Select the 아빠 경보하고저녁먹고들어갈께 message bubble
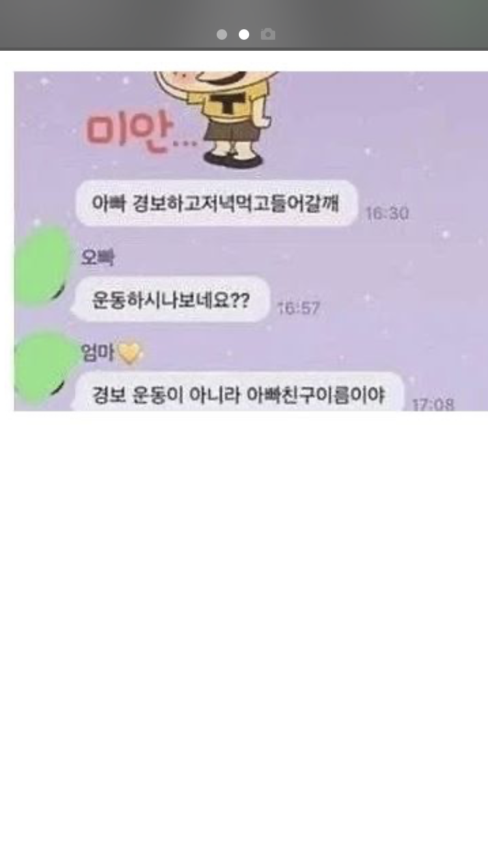Screen dimensions: 488x868 (x=217, y=203)
